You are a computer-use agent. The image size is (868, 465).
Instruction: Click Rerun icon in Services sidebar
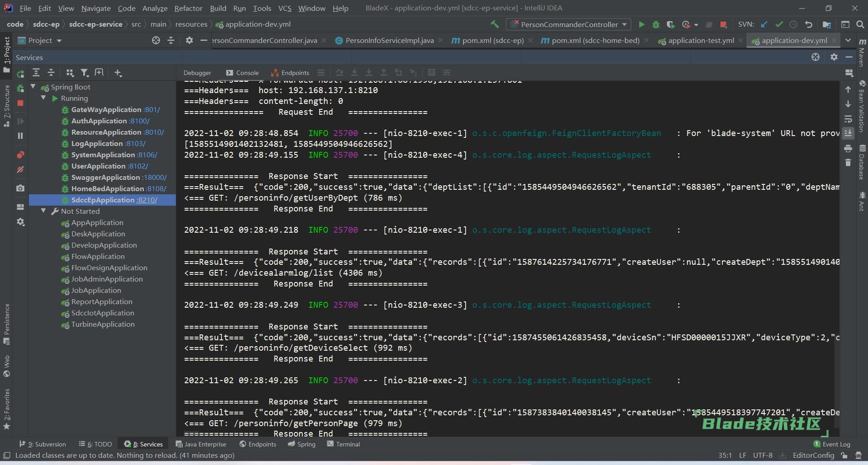click(20, 74)
